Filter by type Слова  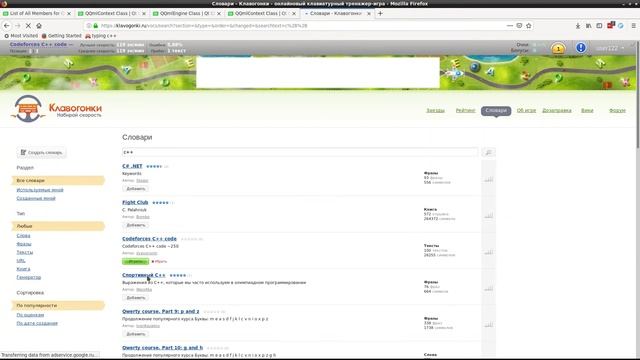coord(23,236)
